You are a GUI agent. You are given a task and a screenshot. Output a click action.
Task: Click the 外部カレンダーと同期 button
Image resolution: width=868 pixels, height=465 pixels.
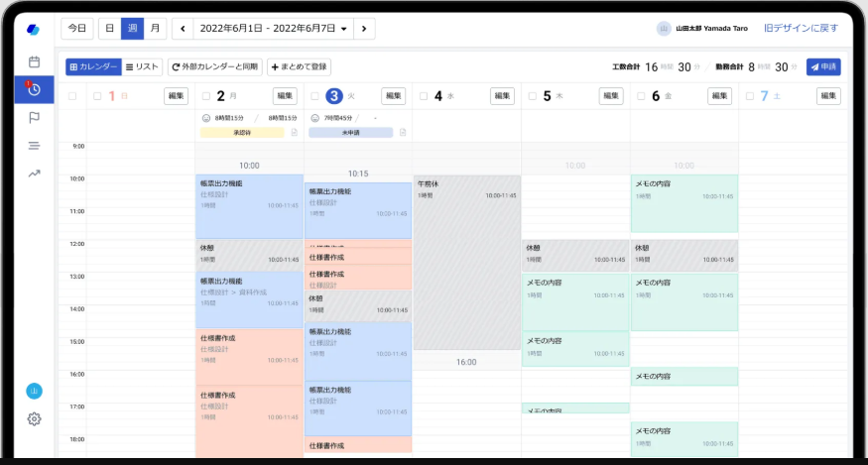tap(214, 66)
